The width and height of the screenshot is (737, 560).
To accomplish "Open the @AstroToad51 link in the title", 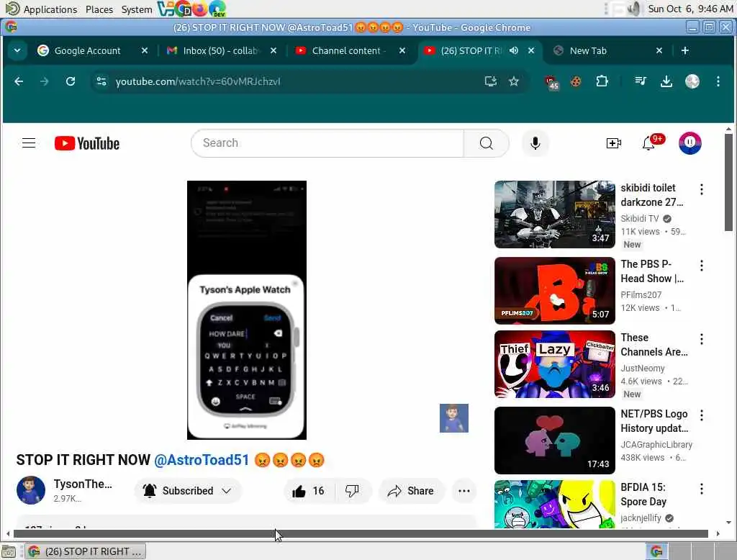I will [x=202, y=460].
